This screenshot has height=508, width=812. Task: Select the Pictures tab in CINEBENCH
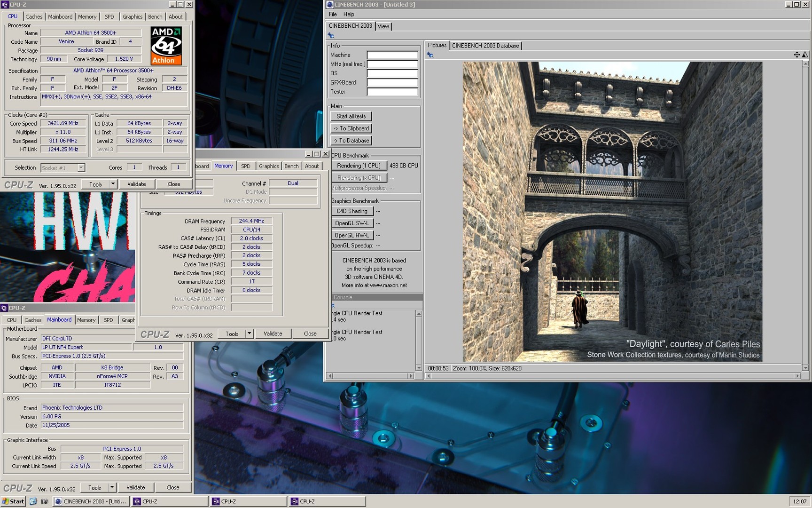[x=437, y=45]
